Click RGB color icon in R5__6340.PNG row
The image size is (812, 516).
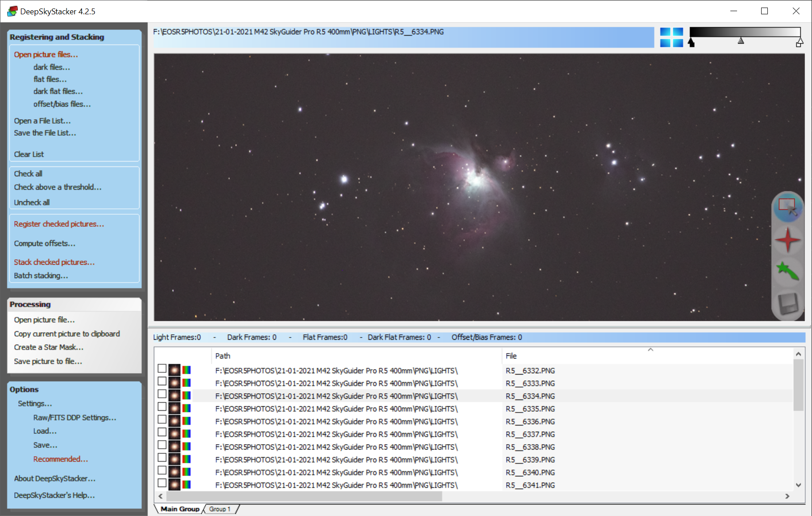186,472
